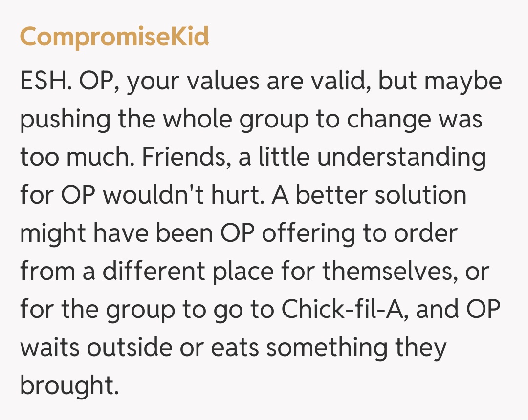
Task: Click the phrase "might have been"
Action: (x=116, y=233)
